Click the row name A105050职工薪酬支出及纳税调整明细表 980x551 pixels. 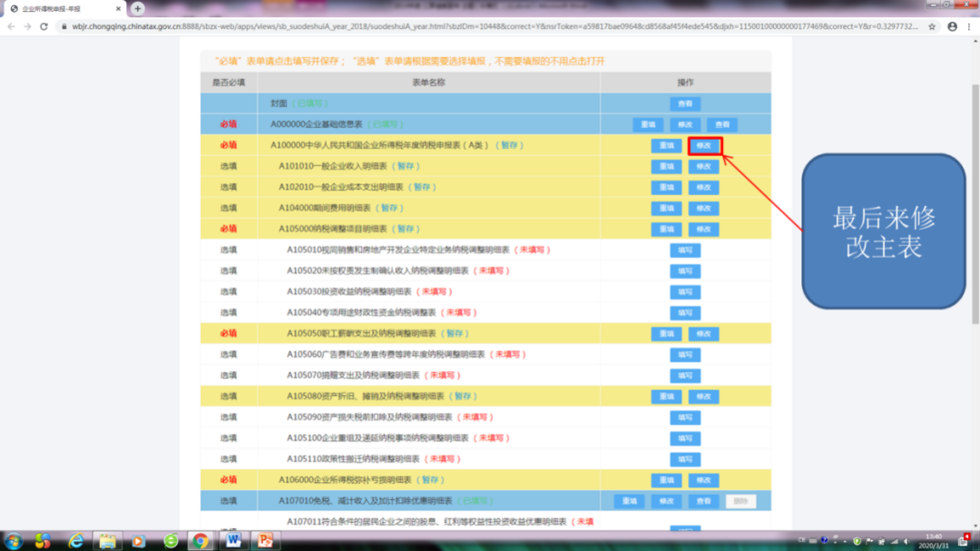(361, 333)
